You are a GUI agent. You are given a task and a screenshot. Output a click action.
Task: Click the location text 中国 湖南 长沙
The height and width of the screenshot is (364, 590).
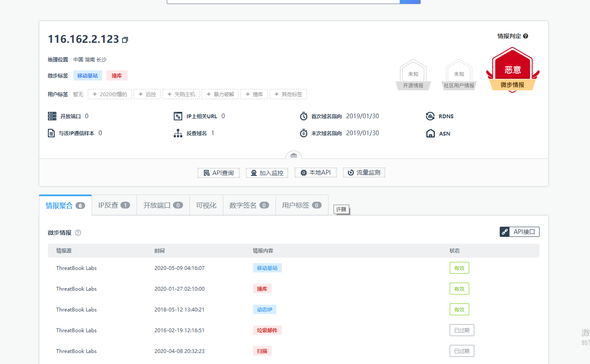(90, 60)
